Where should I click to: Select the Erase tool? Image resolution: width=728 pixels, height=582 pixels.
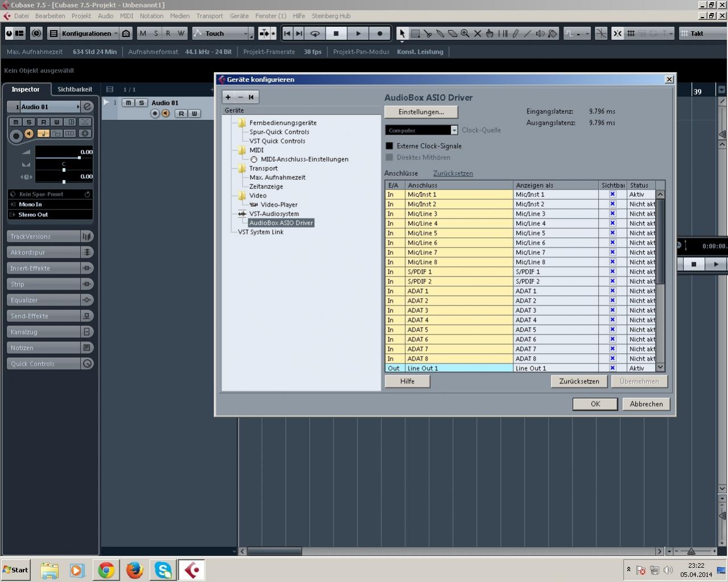[x=453, y=34]
